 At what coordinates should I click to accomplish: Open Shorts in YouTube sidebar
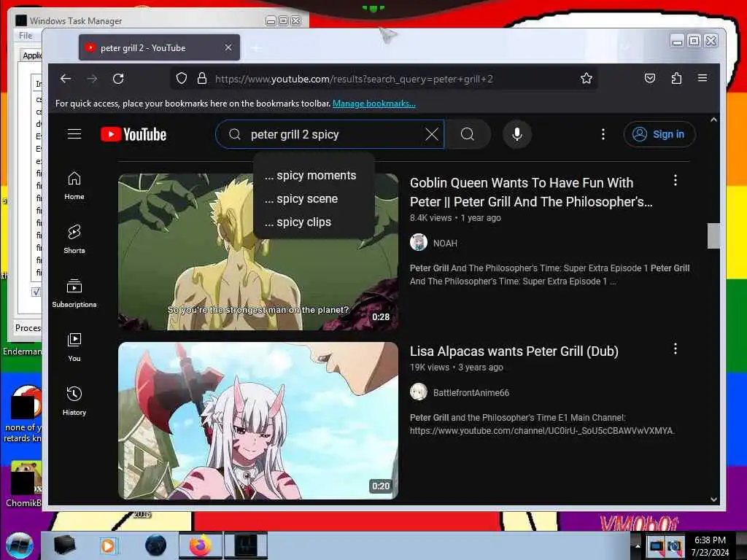click(74, 239)
